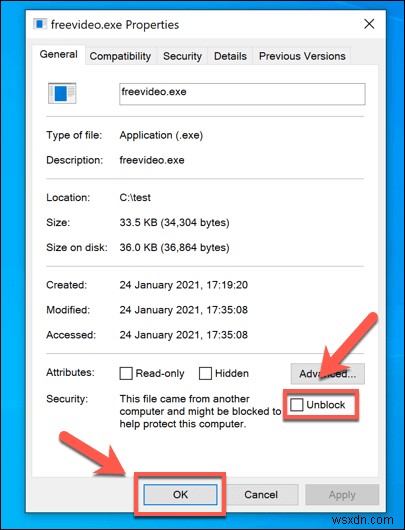Close the freevideo.exe Properties dialog
This screenshot has width=405, height=530.
[x=369, y=24]
